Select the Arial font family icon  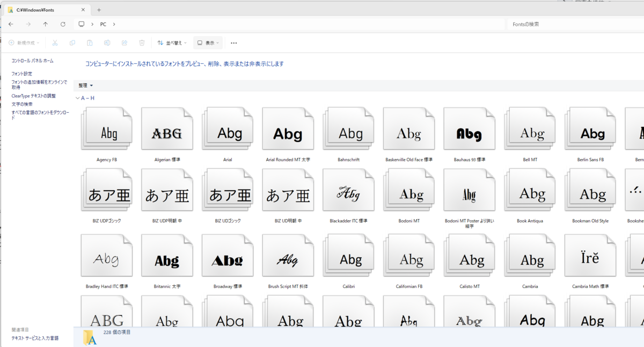click(228, 129)
